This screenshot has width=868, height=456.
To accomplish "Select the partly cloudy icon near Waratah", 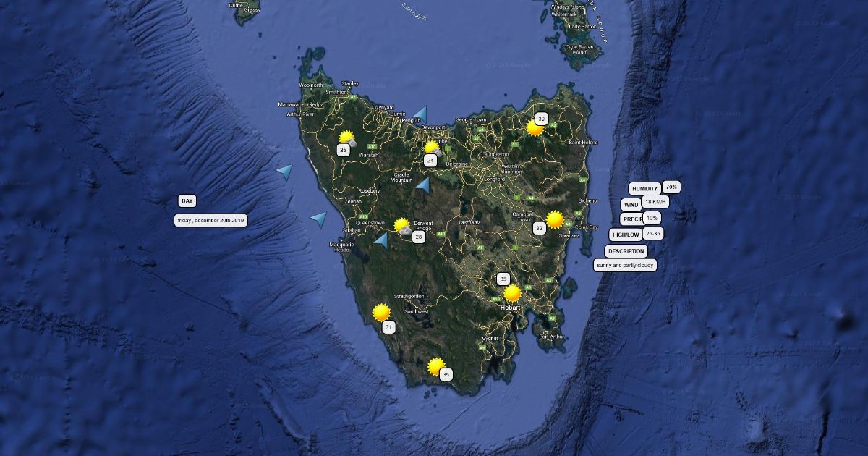I will [347, 138].
